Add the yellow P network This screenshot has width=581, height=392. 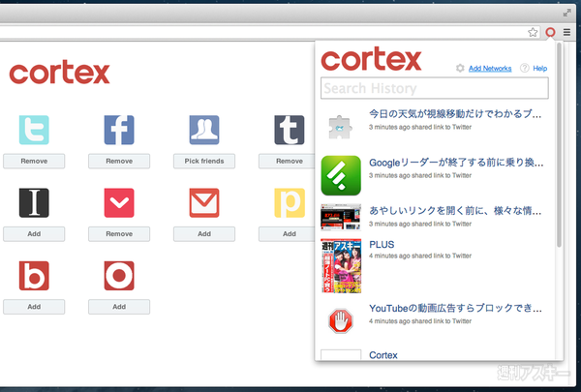[287, 234]
